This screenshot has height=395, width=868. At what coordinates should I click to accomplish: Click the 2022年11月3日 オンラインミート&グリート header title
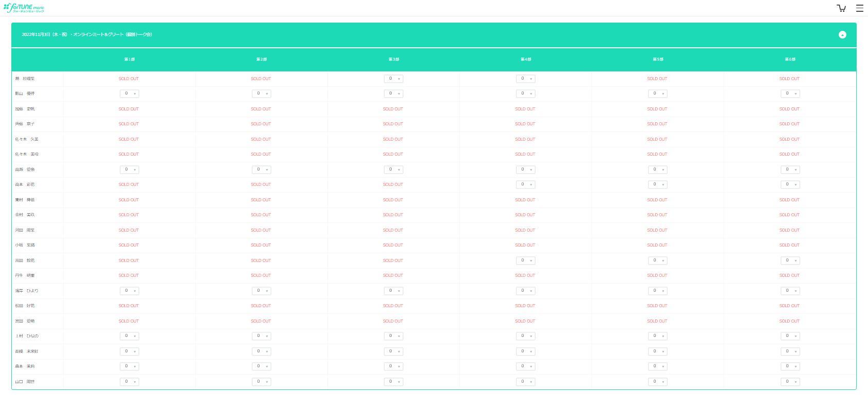(87, 34)
